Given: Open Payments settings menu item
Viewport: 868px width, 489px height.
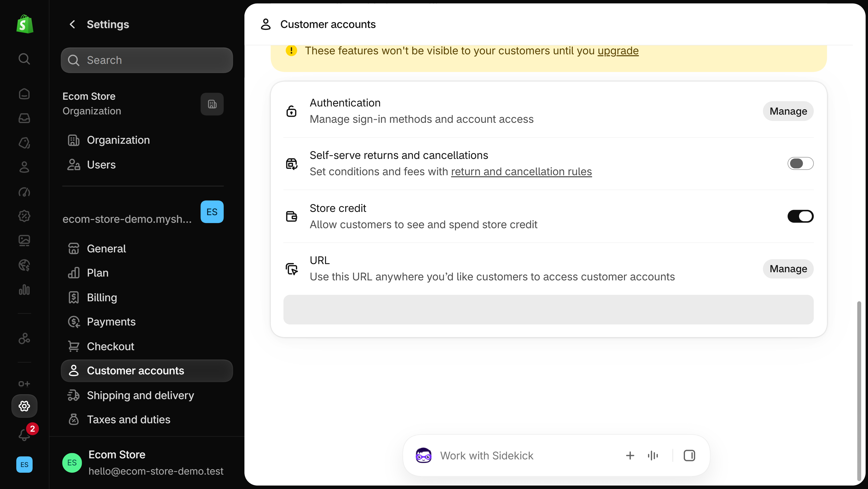Looking at the screenshot, I should 147,322.
